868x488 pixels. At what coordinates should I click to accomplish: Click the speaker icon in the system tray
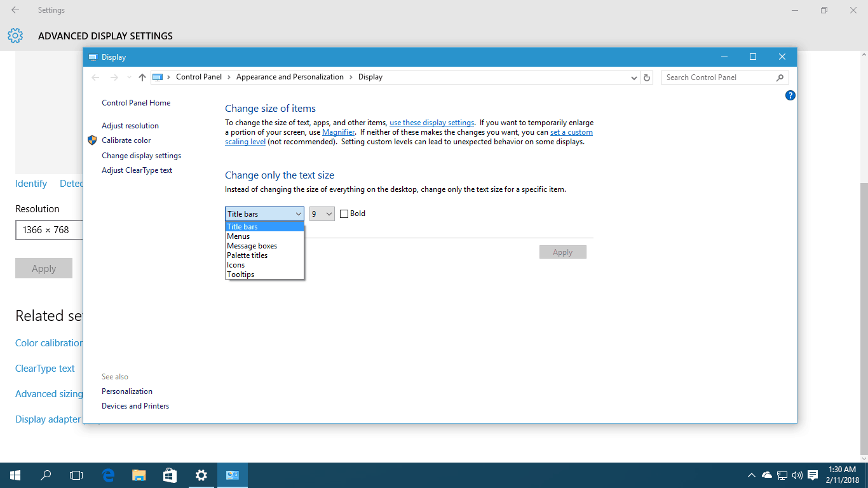[796, 475]
